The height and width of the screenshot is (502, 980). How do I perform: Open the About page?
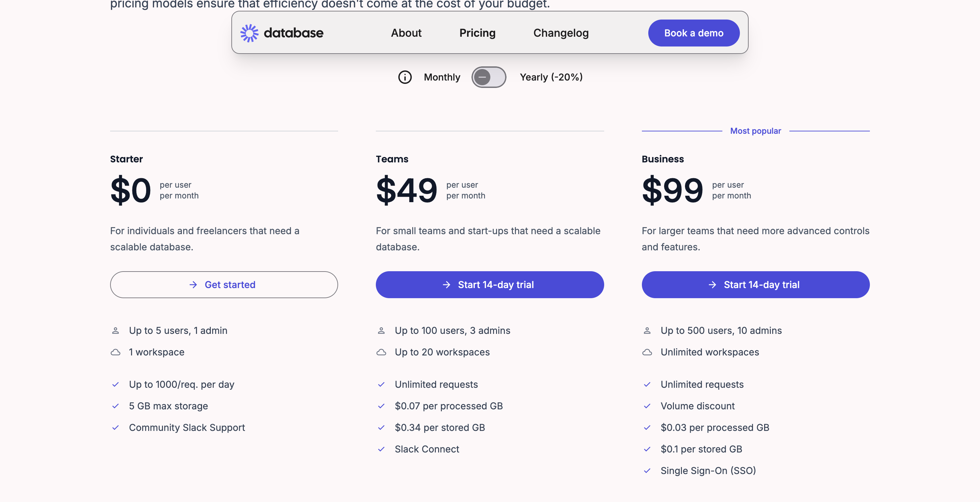406,33
